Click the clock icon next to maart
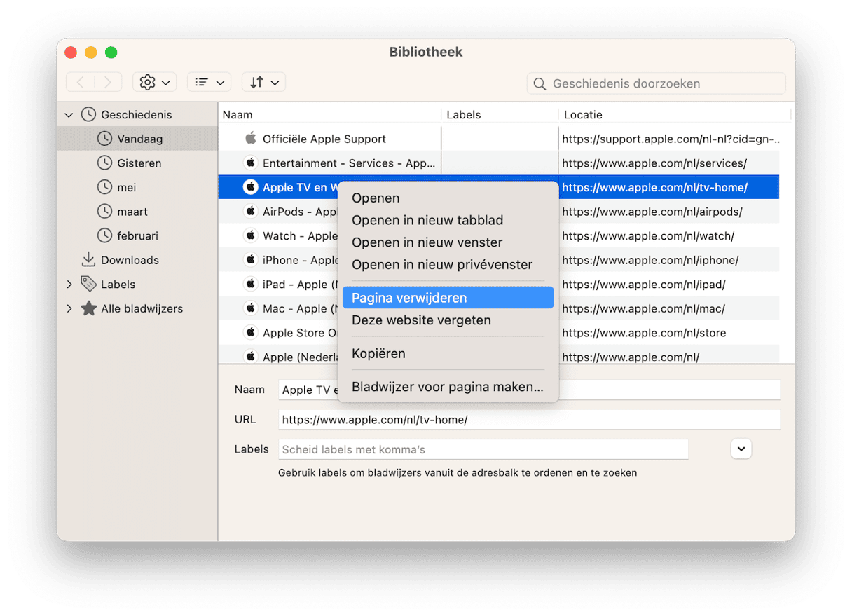Viewport: 852px width, 616px height. (104, 212)
